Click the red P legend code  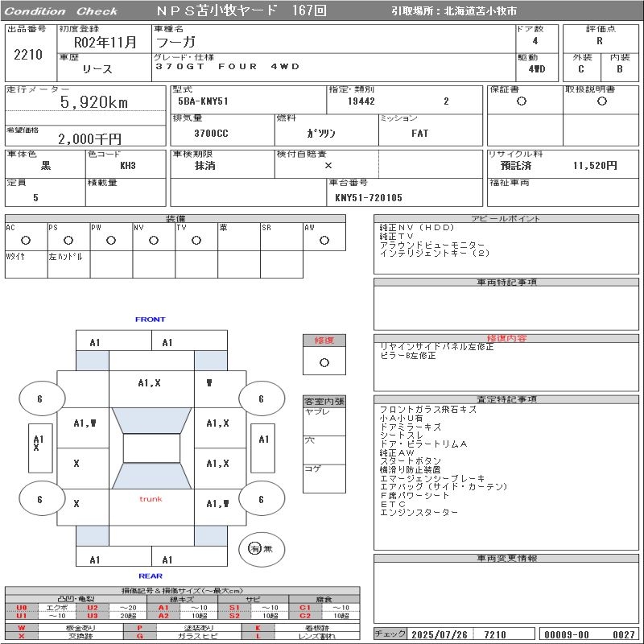coord(139,628)
